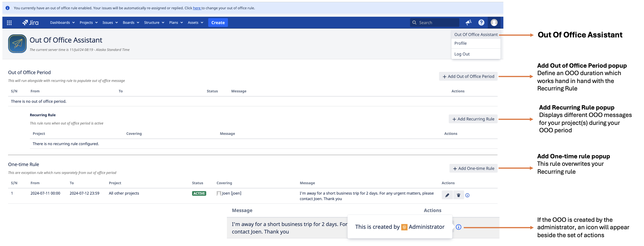Delete the one-time rule with trash icon

(x=458, y=195)
